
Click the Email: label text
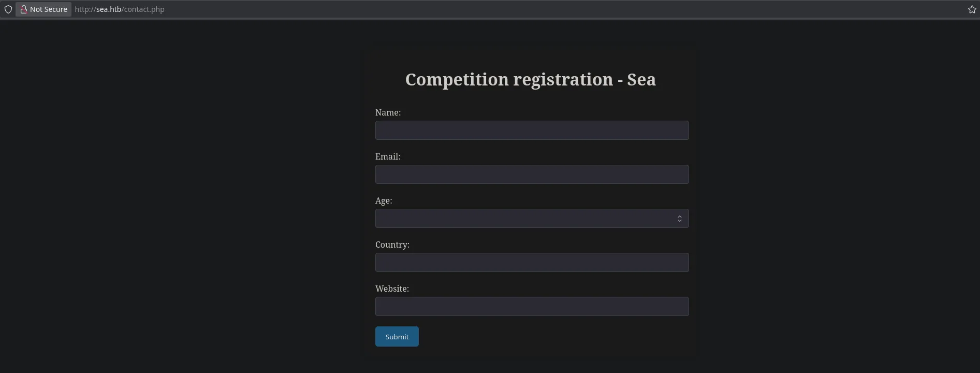[x=388, y=156]
